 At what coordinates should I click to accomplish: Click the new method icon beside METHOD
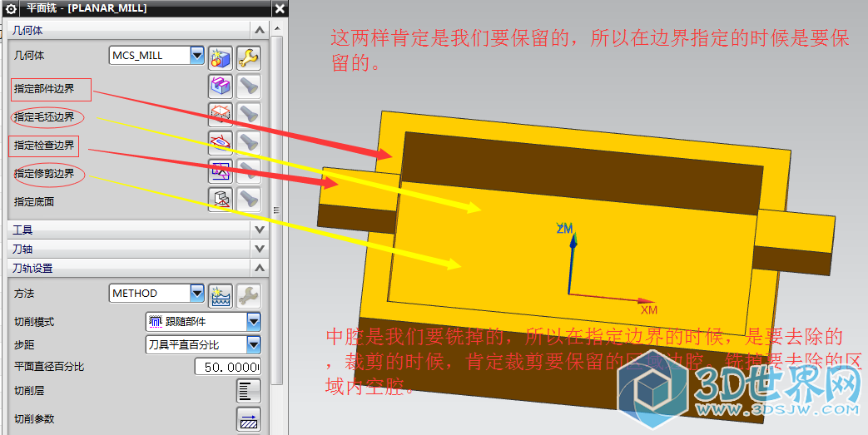coord(221,296)
